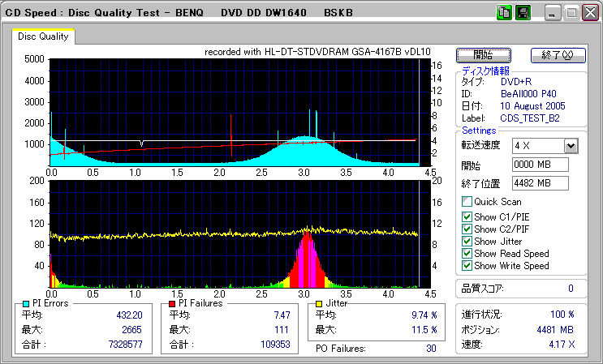
Task: Close the Disc Quality Test window
Action: coord(590,13)
